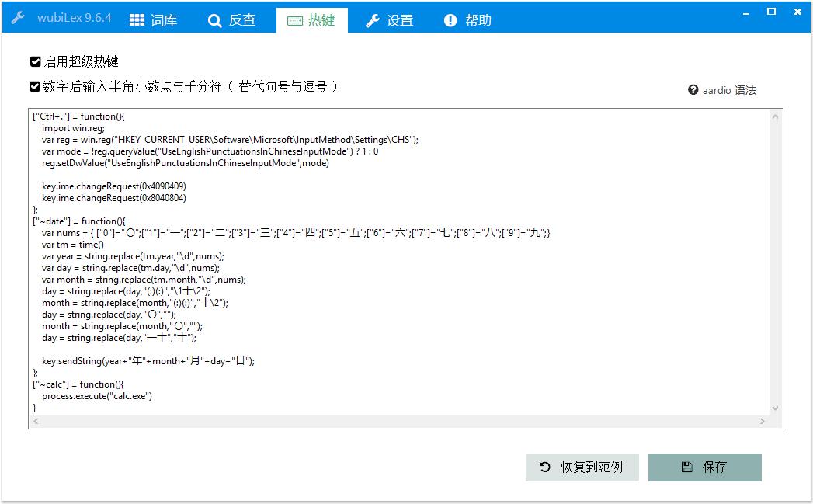Open the aardio 语法 question-mark help icon
This screenshot has width=813, height=504.
pyautogui.click(x=692, y=89)
